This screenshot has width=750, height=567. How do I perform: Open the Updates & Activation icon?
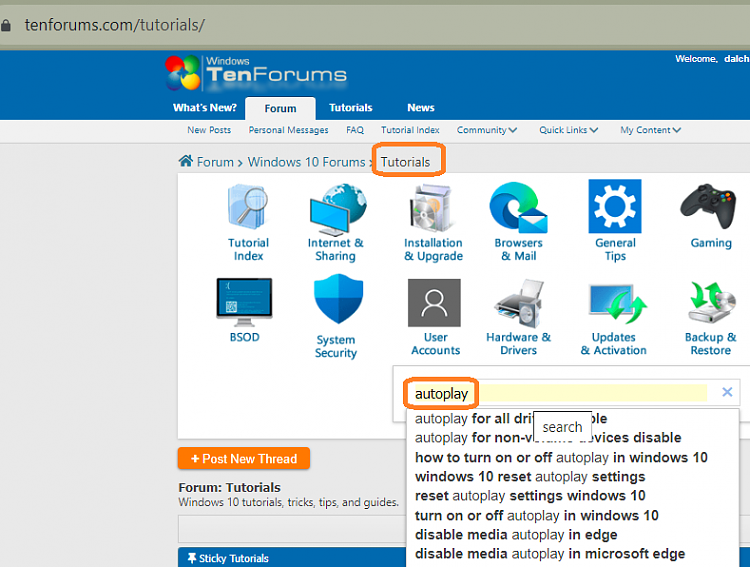[x=617, y=304]
